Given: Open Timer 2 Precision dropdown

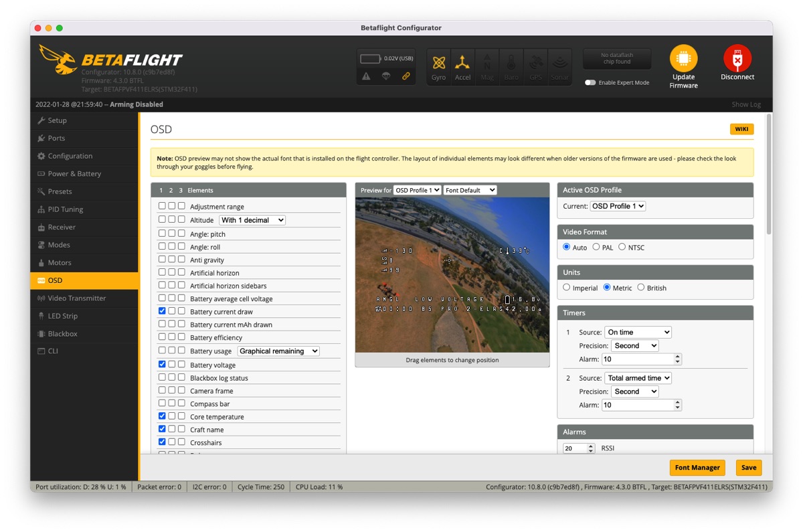Looking at the screenshot, I should click(634, 391).
